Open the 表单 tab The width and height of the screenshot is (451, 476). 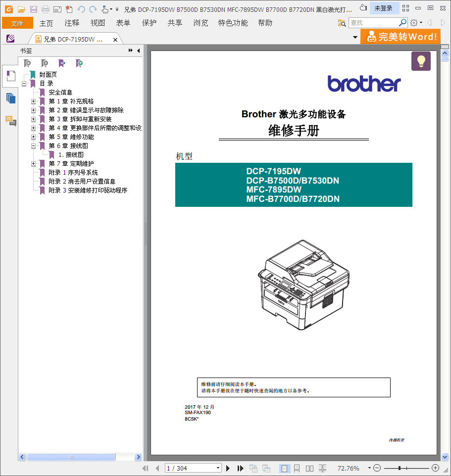point(123,23)
